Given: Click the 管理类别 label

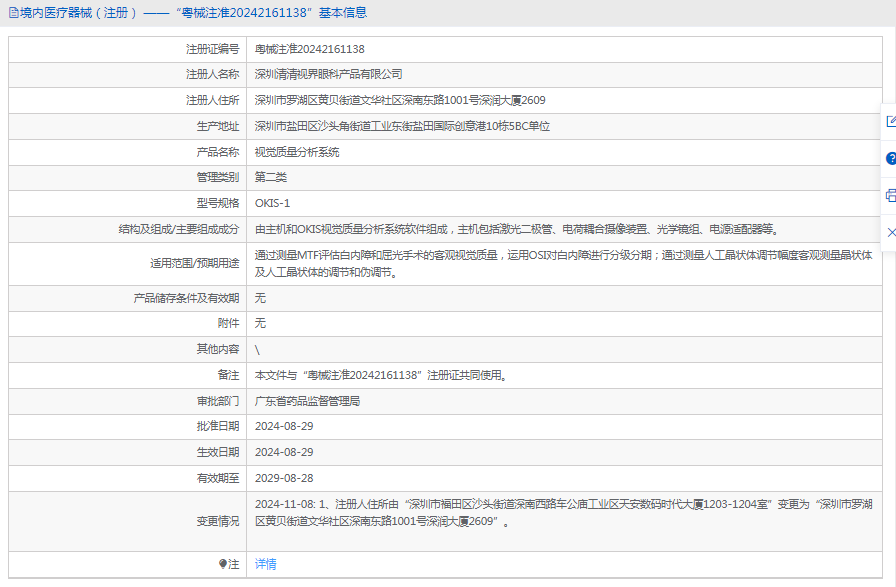Looking at the screenshot, I should (218, 177).
